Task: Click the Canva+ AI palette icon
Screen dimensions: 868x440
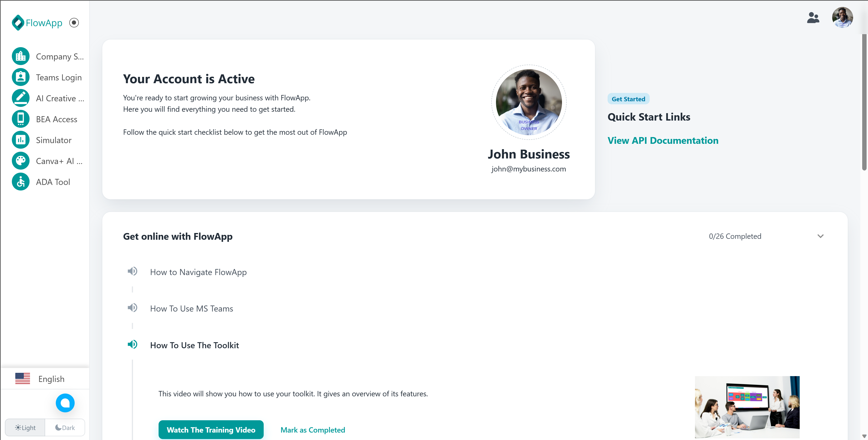Action: click(20, 161)
